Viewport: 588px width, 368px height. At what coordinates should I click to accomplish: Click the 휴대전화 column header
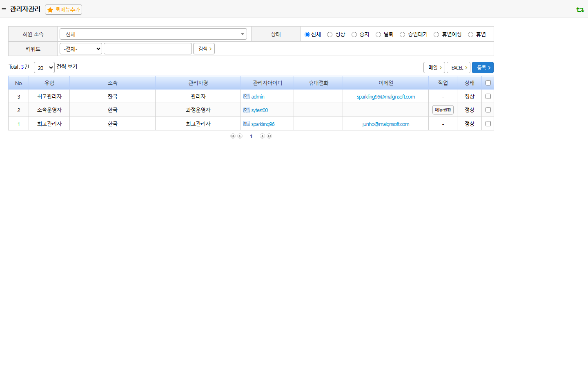pyautogui.click(x=318, y=83)
